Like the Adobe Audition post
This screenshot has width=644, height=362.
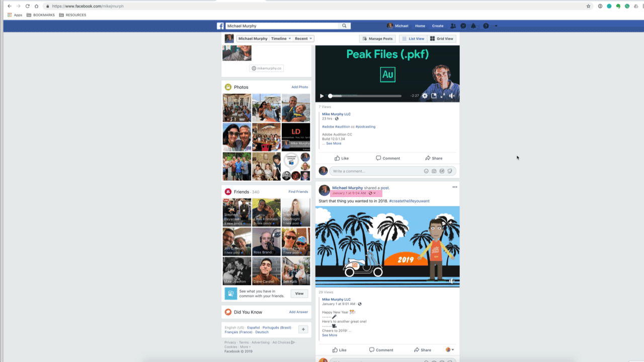(x=342, y=158)
